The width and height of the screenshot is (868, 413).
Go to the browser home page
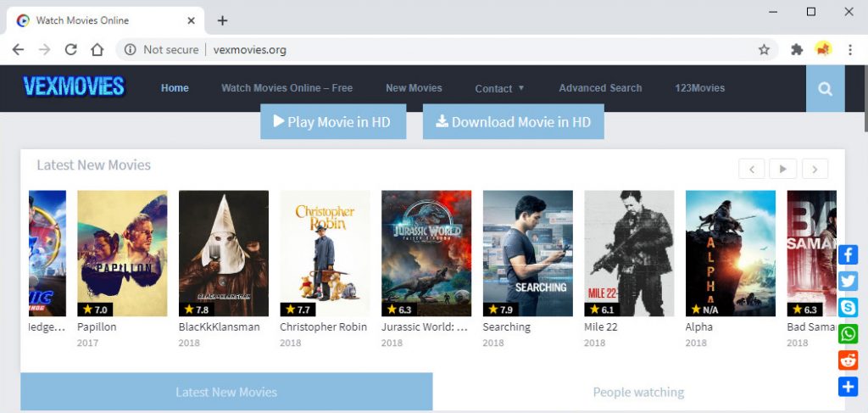coord(97,50)
